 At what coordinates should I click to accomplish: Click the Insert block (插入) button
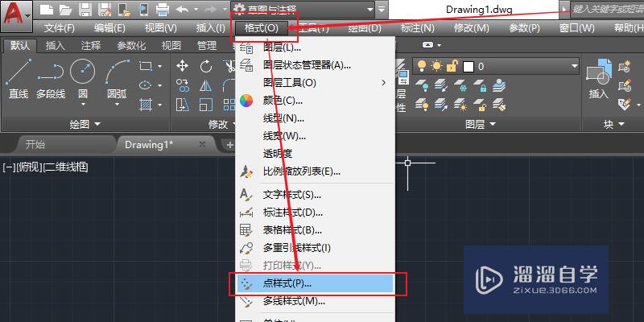coord(598,79)
